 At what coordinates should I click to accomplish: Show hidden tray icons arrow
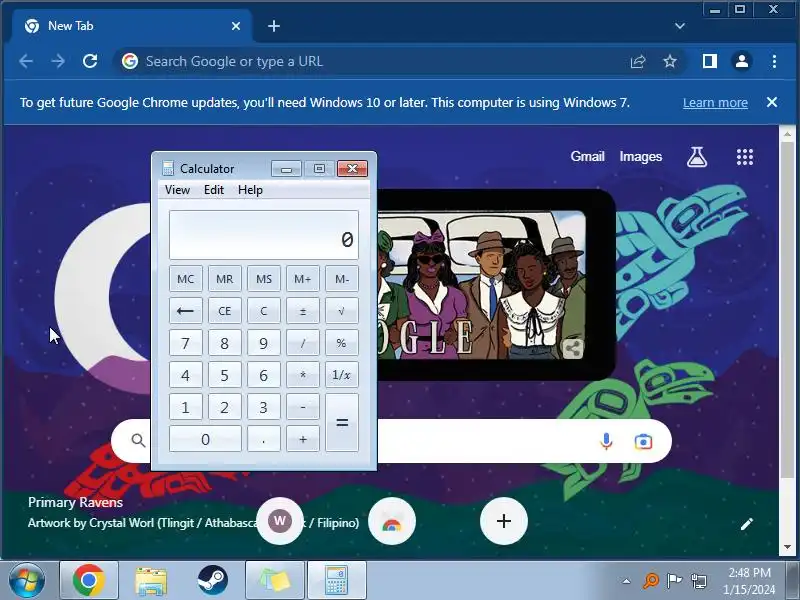(627, 580)
